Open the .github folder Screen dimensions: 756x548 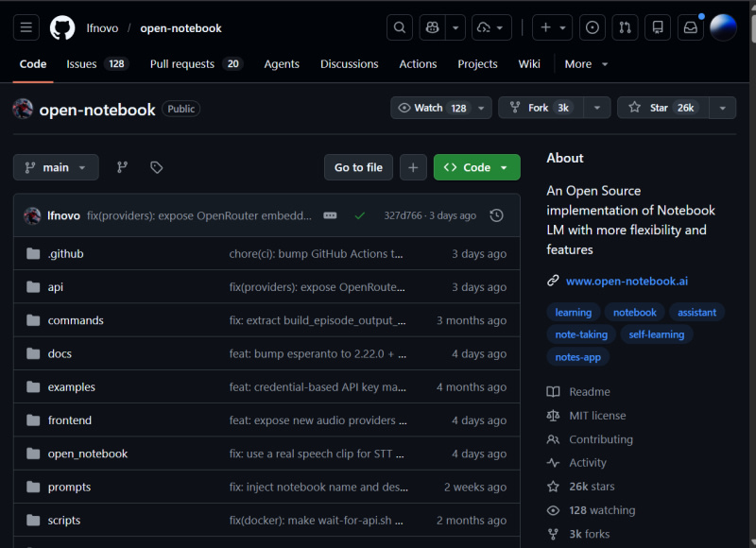[65, 253]
